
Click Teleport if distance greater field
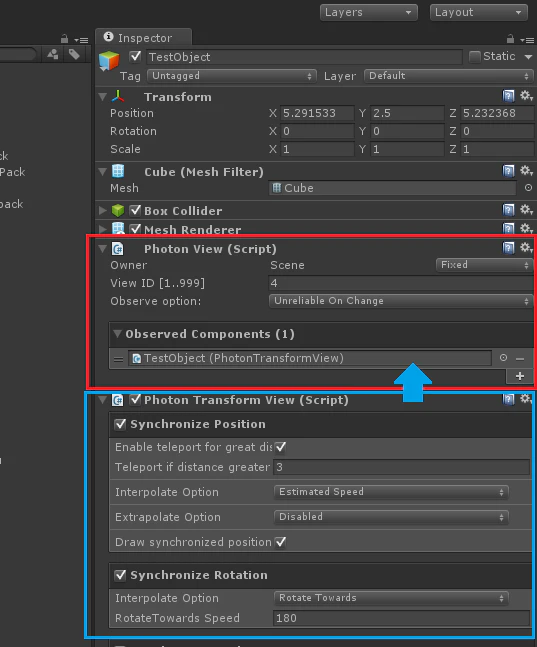click(x=401, y=467)
